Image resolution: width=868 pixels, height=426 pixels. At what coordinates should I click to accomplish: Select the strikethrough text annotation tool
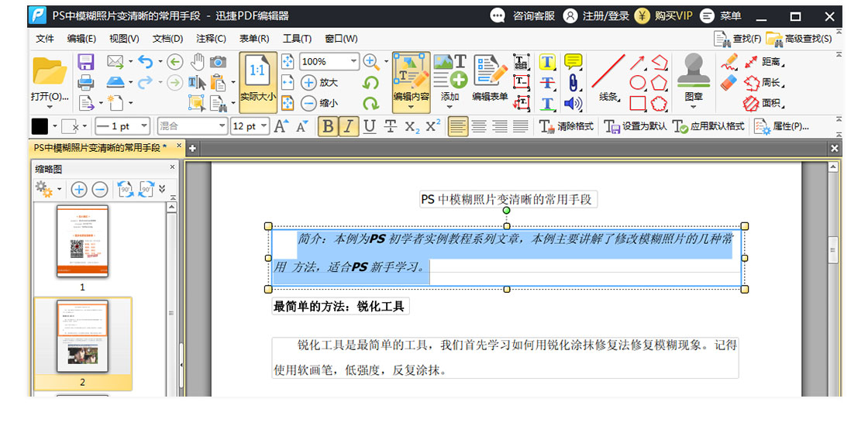[547, 82]
